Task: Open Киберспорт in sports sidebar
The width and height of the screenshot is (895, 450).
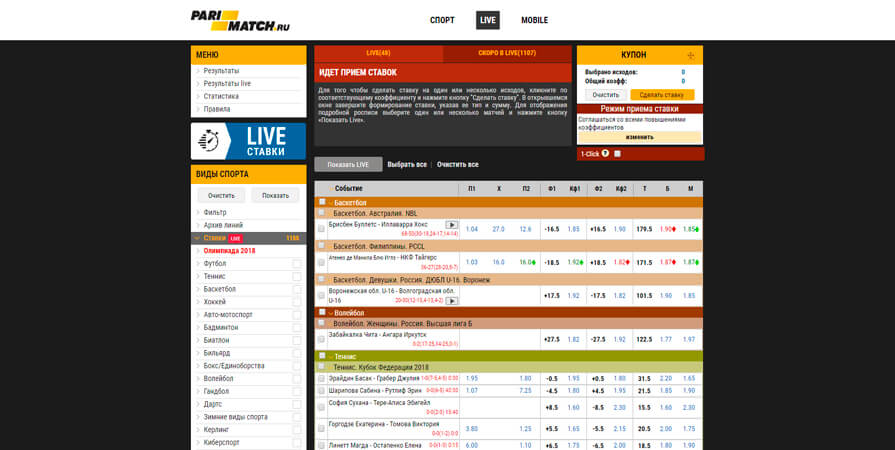Action: [221, 443]
